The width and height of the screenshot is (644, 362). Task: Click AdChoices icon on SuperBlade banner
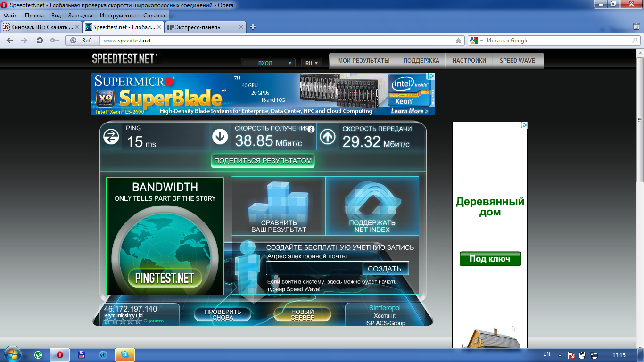(x=430, y=76)
